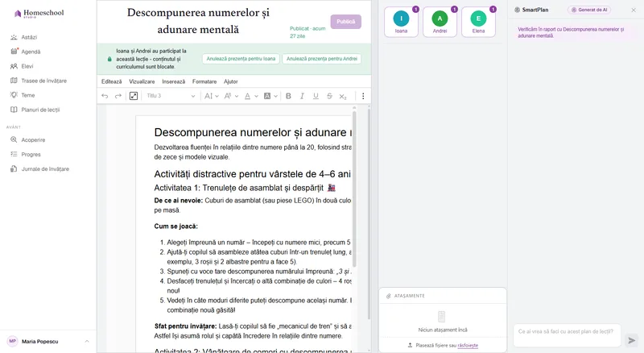Click the răsfoiește link
Viewport: 644px width, 353px height.
[x=468, y=345]
